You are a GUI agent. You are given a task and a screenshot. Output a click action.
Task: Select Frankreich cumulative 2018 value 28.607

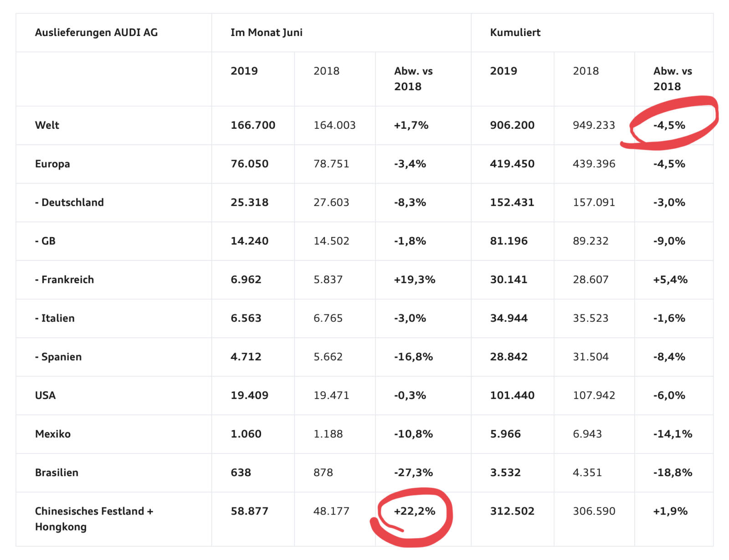click(x=590, y=280)
